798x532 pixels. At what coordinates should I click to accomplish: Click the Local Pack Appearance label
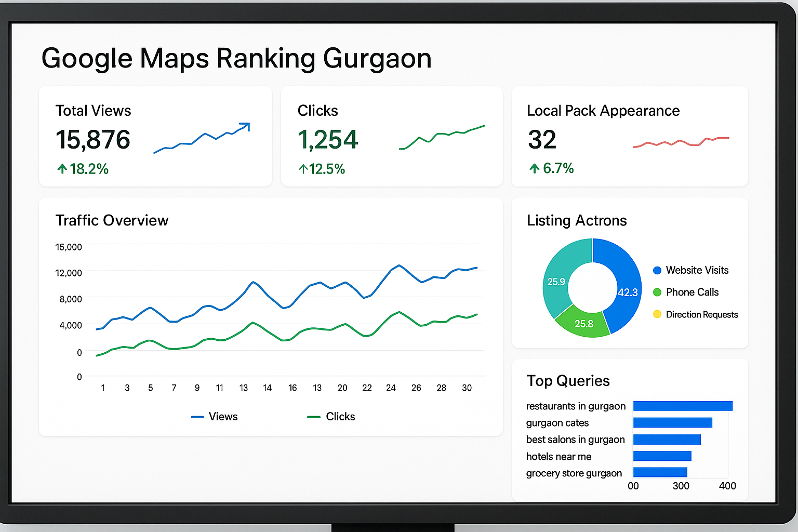pyautogui.click(x=603, y=111)
